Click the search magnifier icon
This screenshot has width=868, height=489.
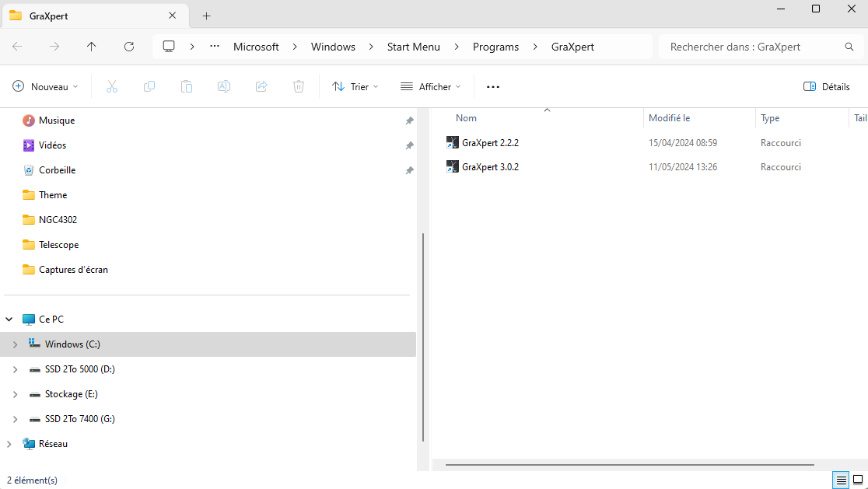[849, 47]
